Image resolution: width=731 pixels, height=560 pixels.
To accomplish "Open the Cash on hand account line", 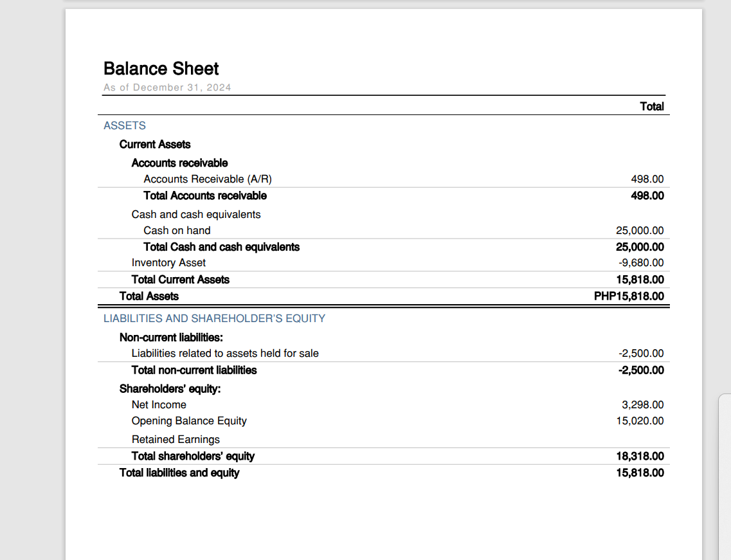I will (x=177, y=231).
